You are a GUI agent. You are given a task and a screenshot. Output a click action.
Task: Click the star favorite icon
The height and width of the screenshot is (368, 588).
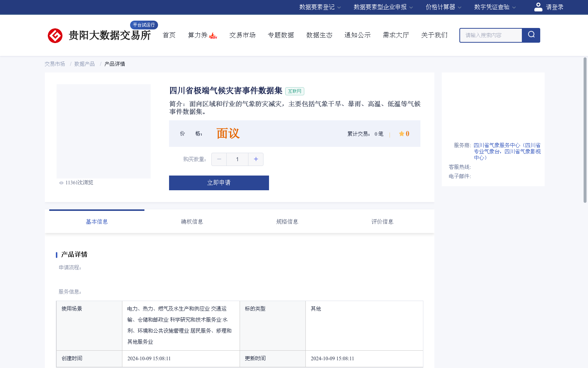(x=402, y=134)
